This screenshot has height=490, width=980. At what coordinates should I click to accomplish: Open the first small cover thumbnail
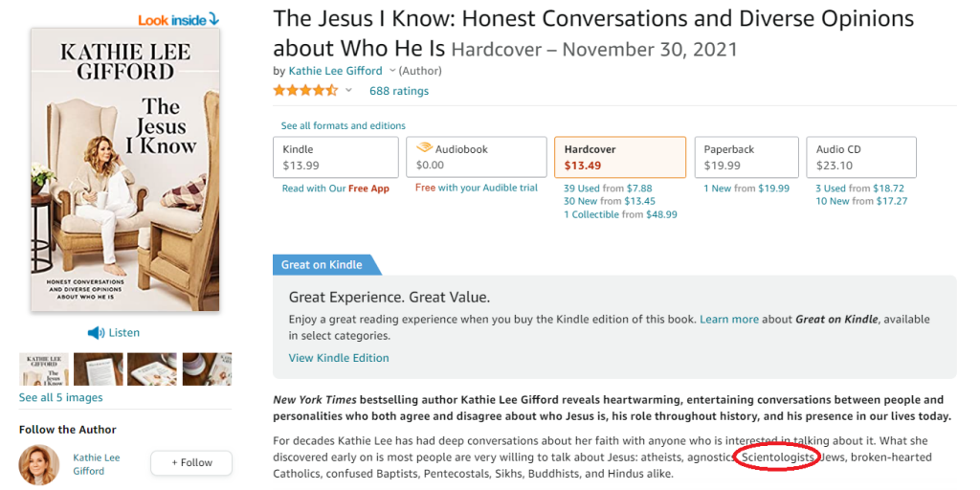coord(44,369)
